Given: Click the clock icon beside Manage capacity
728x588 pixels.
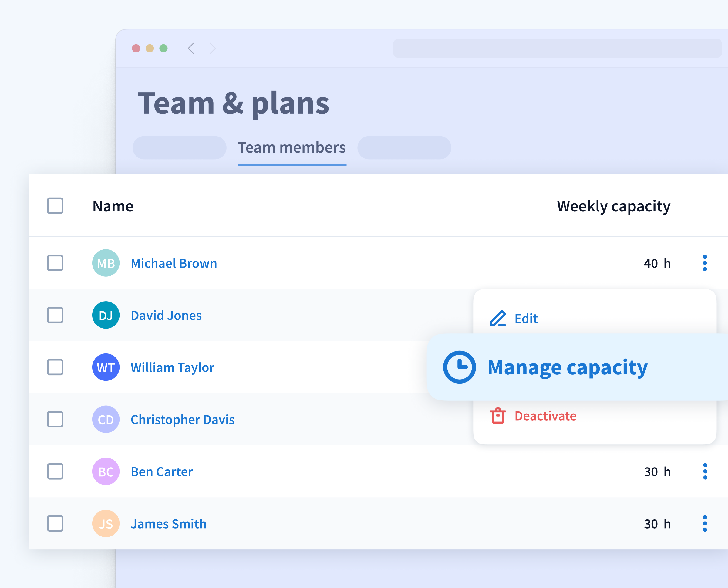Looking at the screenshot, I should [x=460, y=367].
